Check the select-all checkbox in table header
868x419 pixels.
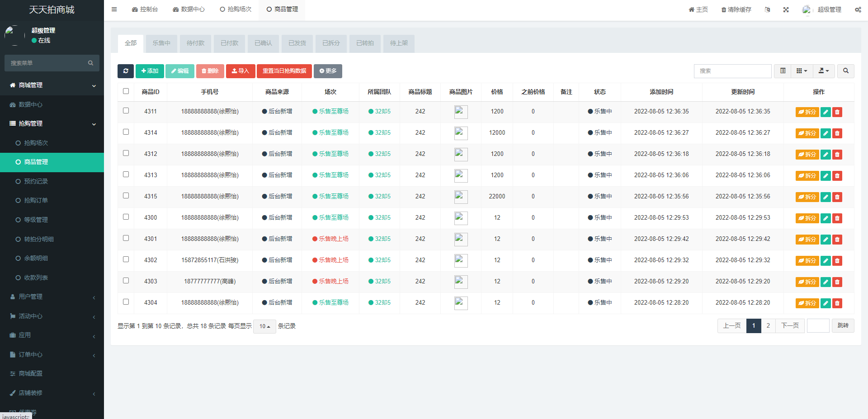pos(126,91)
